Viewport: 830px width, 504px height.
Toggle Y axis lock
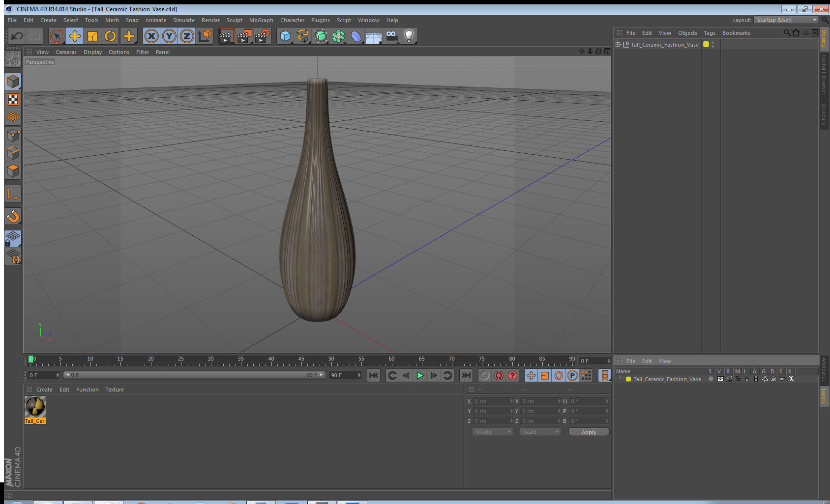[169, 36]
